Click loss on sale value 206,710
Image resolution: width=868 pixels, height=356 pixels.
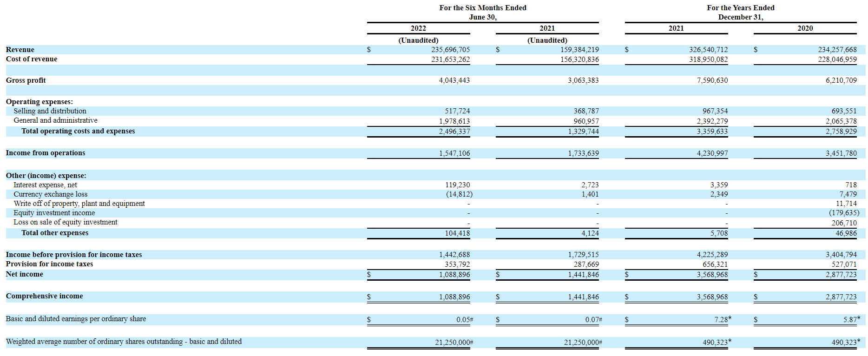point(844,223)
